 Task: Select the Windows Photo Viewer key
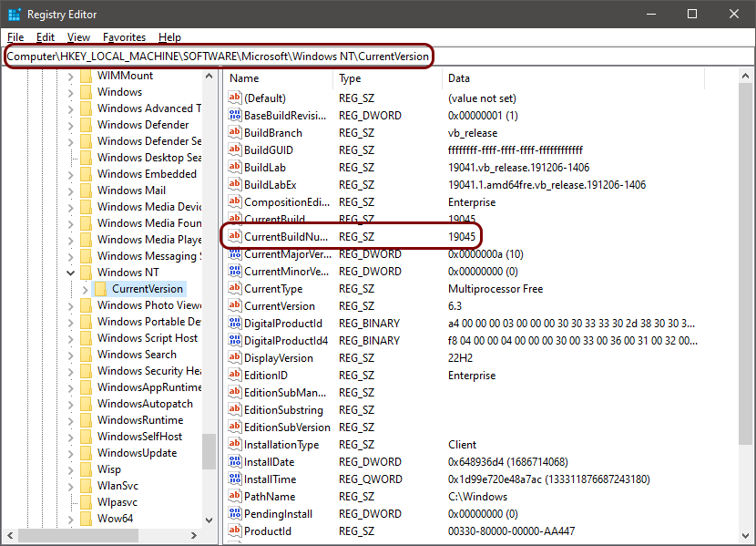pos(149,304)
